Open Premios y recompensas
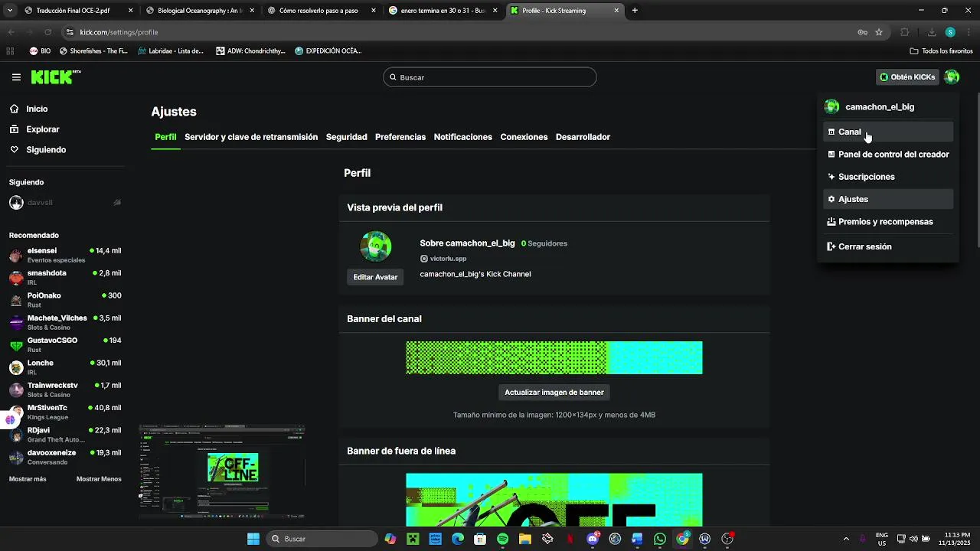Viewport: 980px width, 551px height. 888,222
